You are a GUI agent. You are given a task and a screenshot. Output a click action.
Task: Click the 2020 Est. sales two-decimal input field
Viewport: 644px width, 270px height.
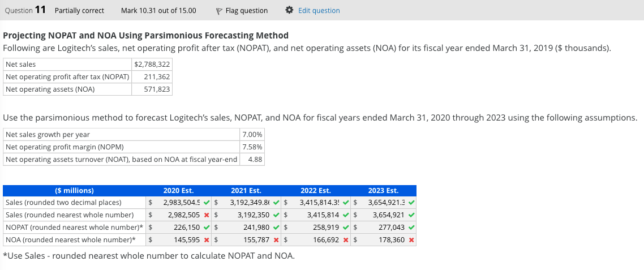[178, 203]
